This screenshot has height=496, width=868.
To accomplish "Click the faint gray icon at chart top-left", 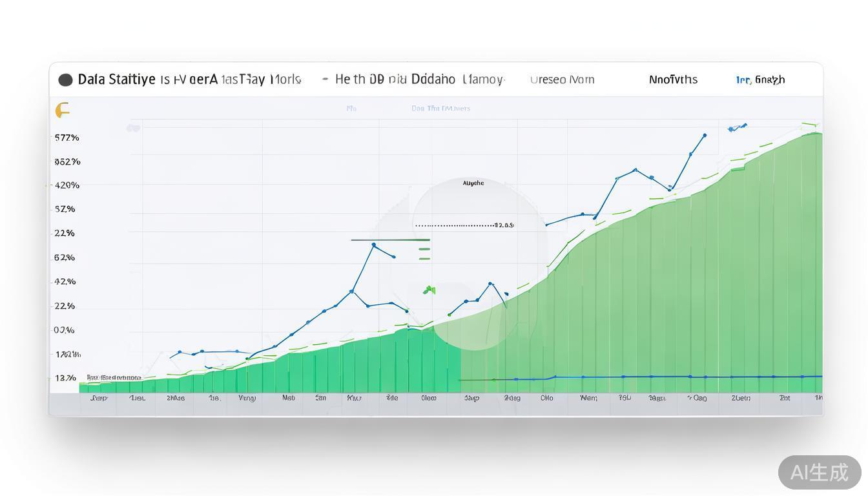I will [x=133, y=129].
